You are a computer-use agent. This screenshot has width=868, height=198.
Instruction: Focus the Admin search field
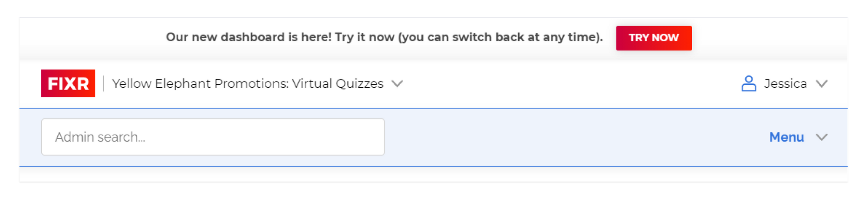click(x=213, y=137)
